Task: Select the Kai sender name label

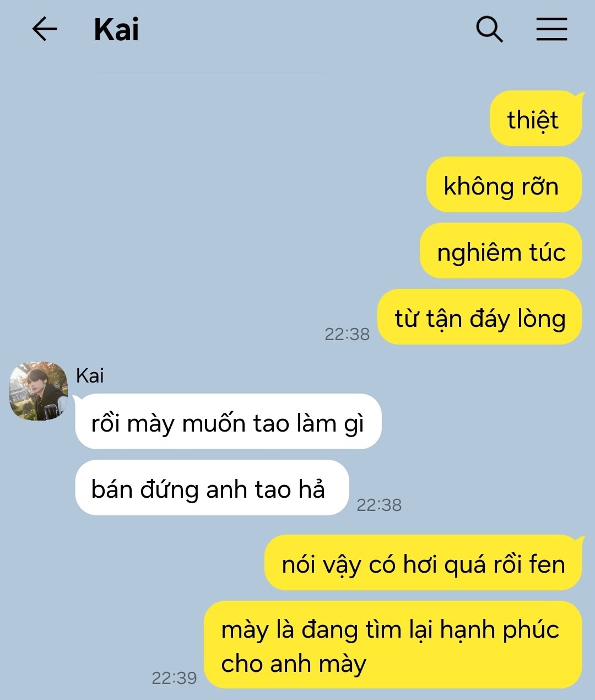Action: point(90,376)
